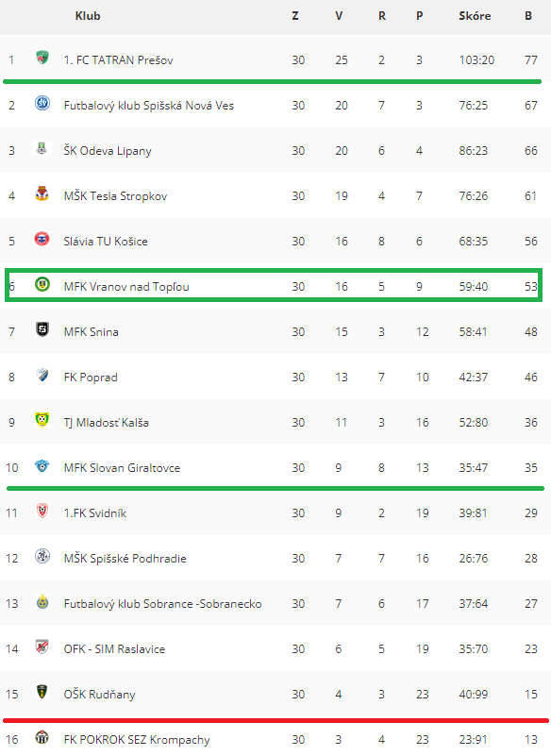551x756 pixels.
Task: Click the FK POKROK SEZ Krompachy name
Action: coord(137,740)
